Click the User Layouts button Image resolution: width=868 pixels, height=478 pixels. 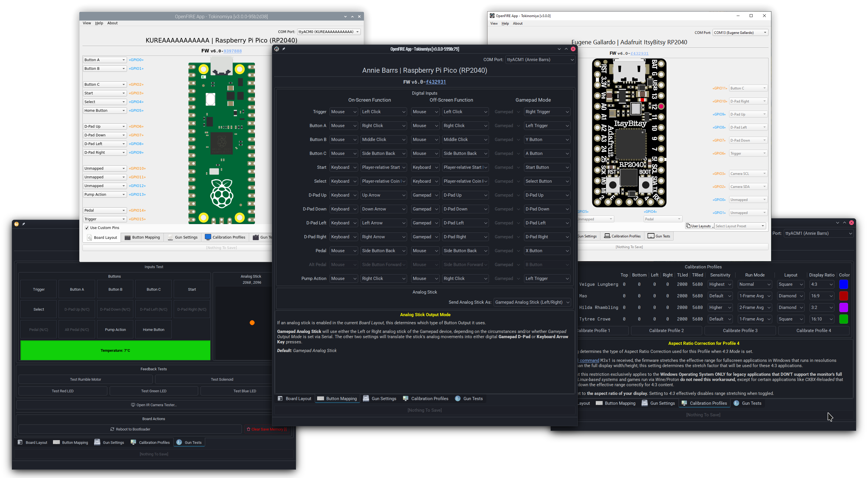tap(700, 226)
